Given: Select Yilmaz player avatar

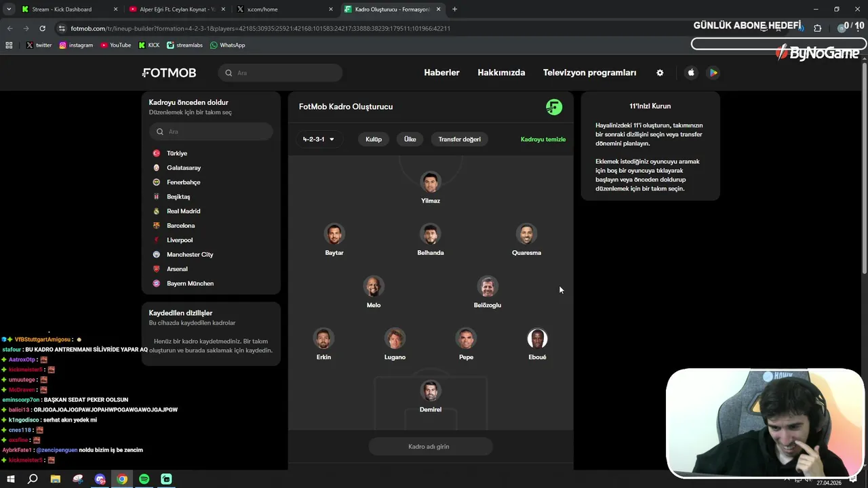Looking at the screenshot, I should pos(431,182).
